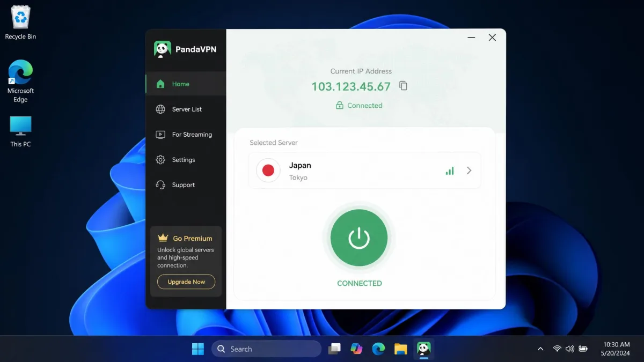The image size is (644, 362).
Task: Launch Copilot from the taskbar
Action: pos(356,349)
